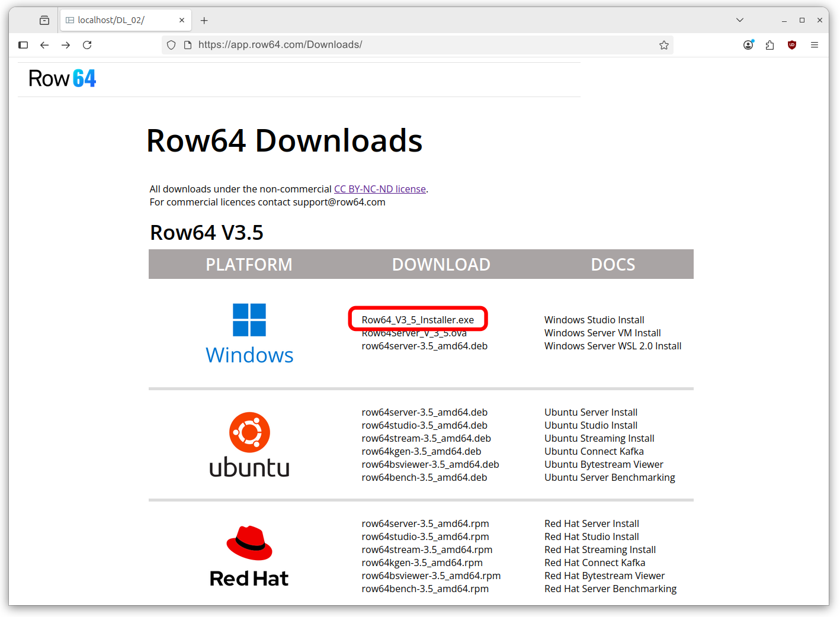Download row64stream-3.5_amd64.rpm

pos(427,549)
